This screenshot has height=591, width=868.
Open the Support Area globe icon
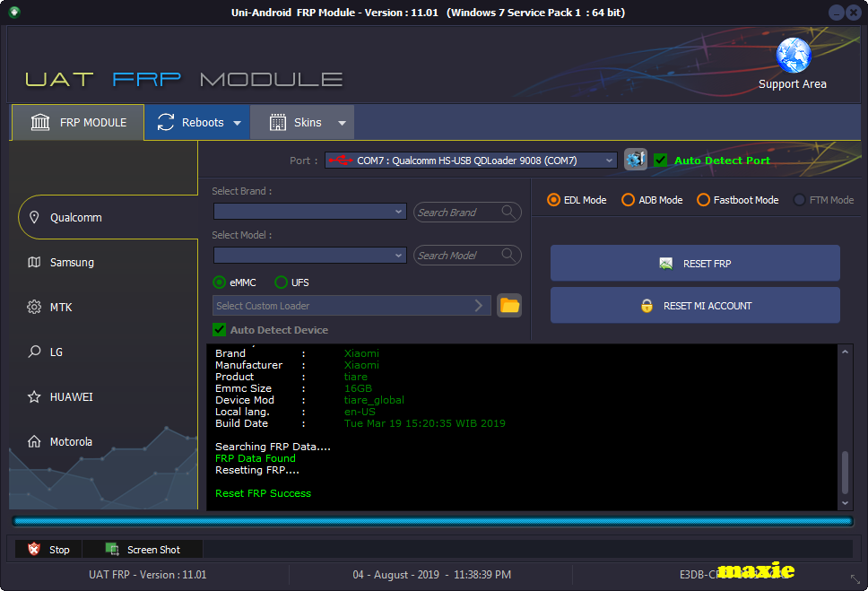click(x=794, y=55)
